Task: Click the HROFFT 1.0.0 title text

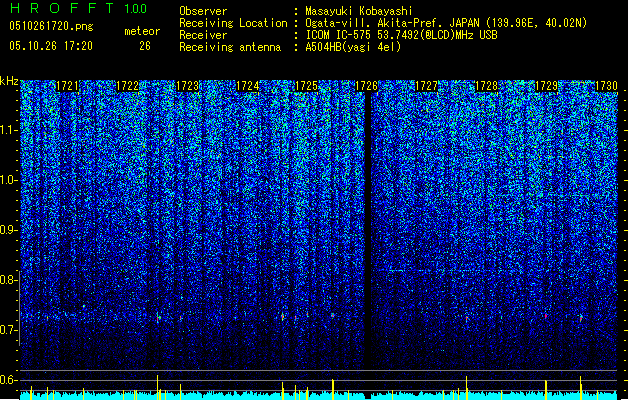Action: point(78,8)
